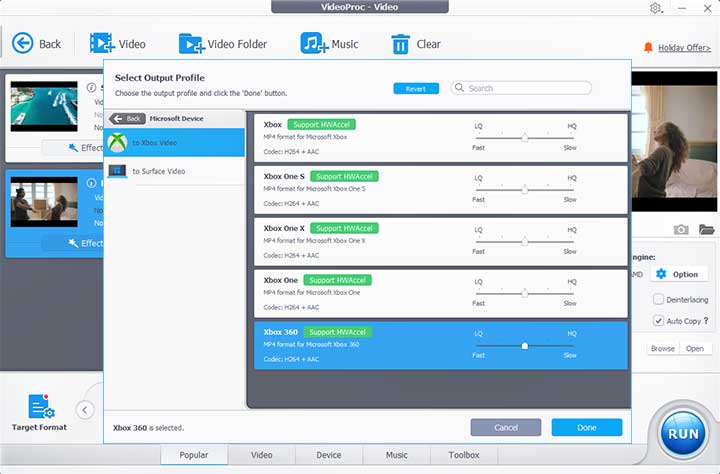720x474 pixels.
Task: Adjust the Xbox One S quality slider
Action: click(x=525, y=189)
